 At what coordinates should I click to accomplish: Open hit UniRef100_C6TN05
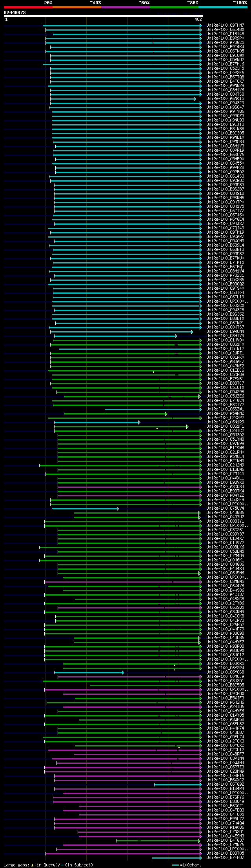click(x=225, y=51)
